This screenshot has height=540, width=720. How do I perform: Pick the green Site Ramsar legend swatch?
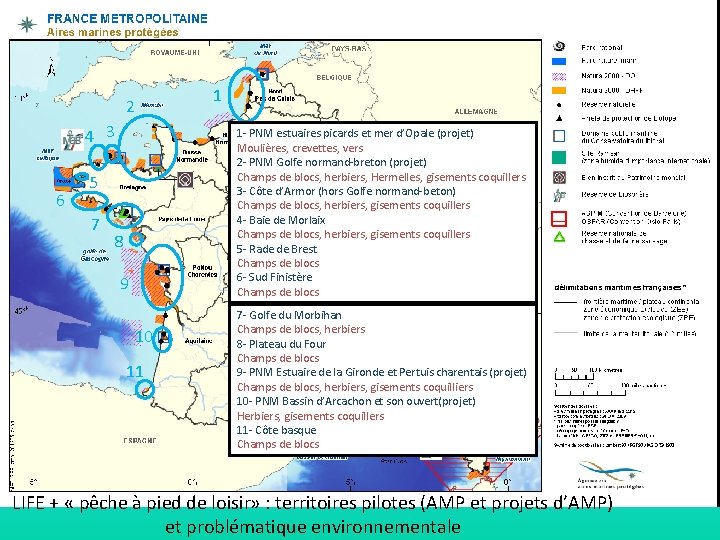(x=559, y=157)
